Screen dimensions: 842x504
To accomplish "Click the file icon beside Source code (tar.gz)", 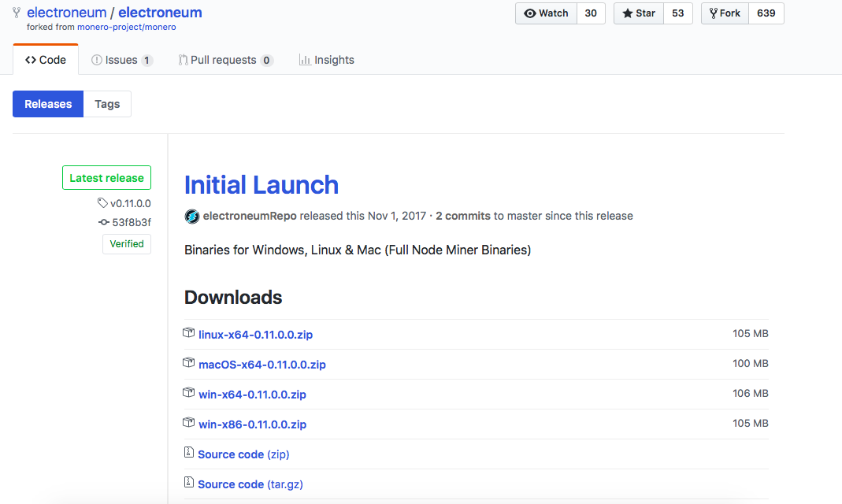I will tap(188, 483).
